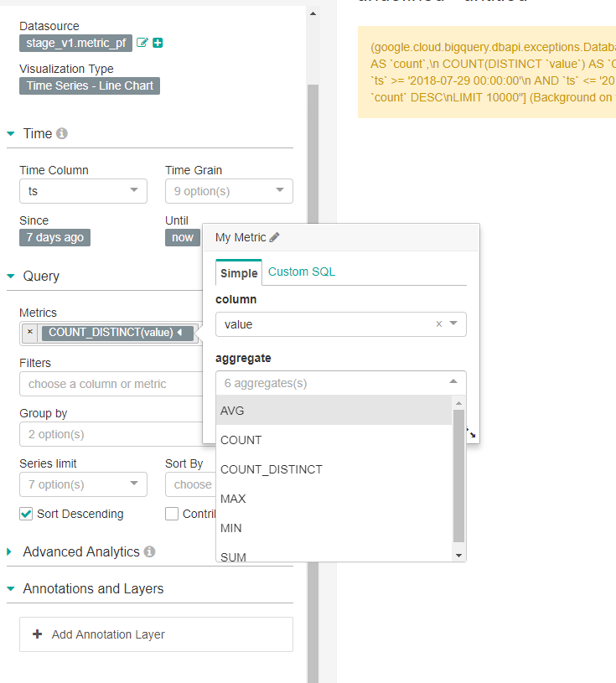
Task: Click the My Metric title text
Action: (x=241, y=237)
